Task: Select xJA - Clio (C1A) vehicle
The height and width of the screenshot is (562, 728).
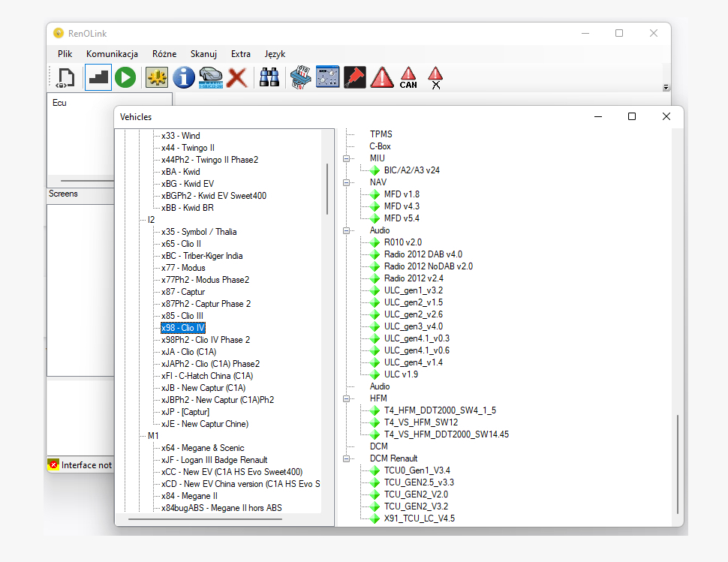Action: point(189,352)
